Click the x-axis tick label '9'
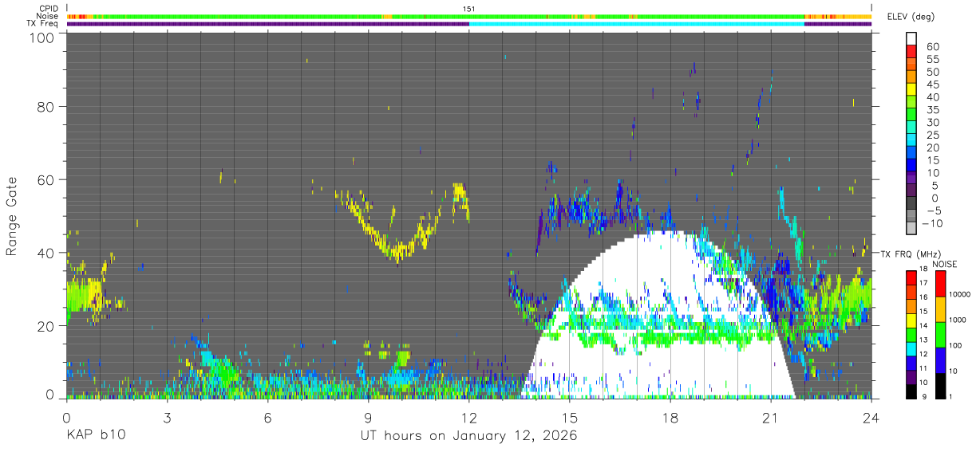 click(369, 419)
